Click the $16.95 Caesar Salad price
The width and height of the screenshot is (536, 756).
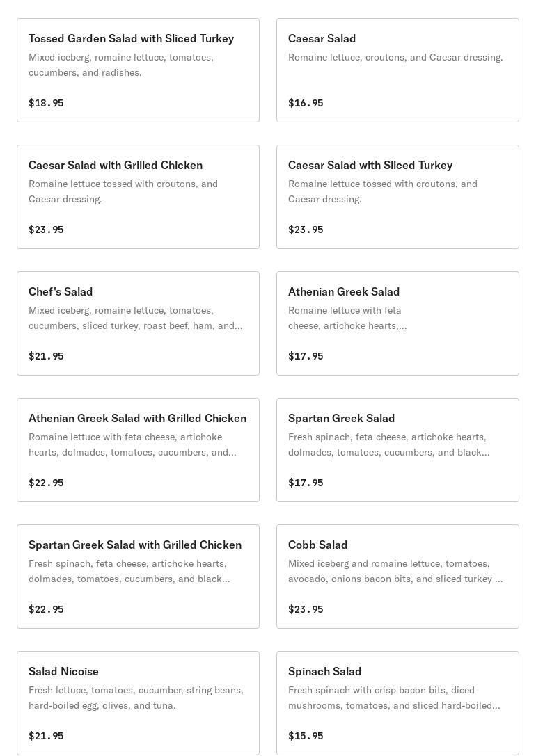(x=306, y=103)
